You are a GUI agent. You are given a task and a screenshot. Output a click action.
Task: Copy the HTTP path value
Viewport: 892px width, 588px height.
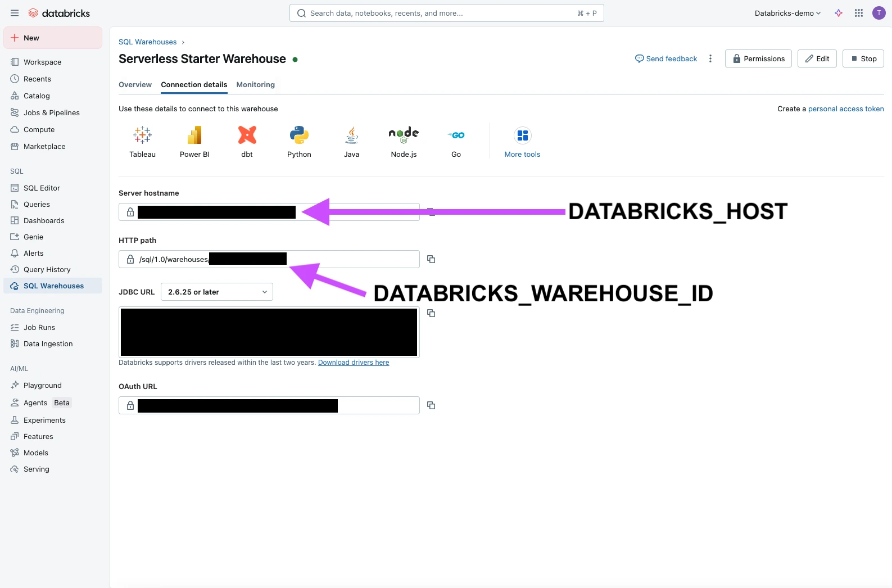click(x=431, y=259)
